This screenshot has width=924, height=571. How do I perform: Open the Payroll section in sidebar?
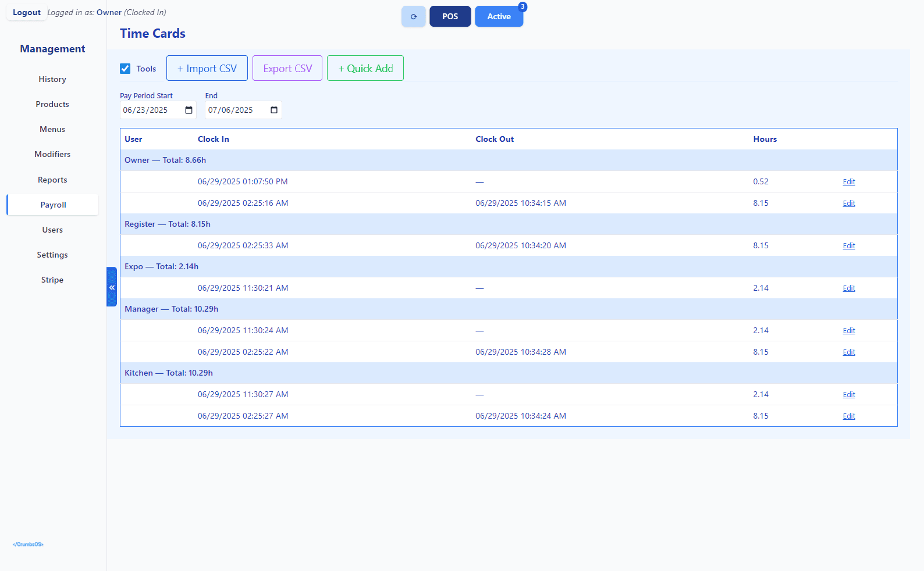pyautogui.click(x=53, y=205)
